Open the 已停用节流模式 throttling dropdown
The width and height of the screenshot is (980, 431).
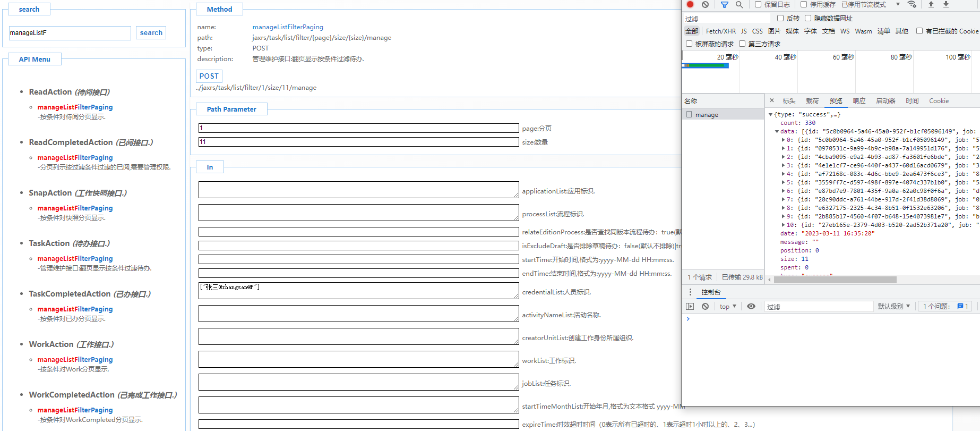[x=871, y=4]
